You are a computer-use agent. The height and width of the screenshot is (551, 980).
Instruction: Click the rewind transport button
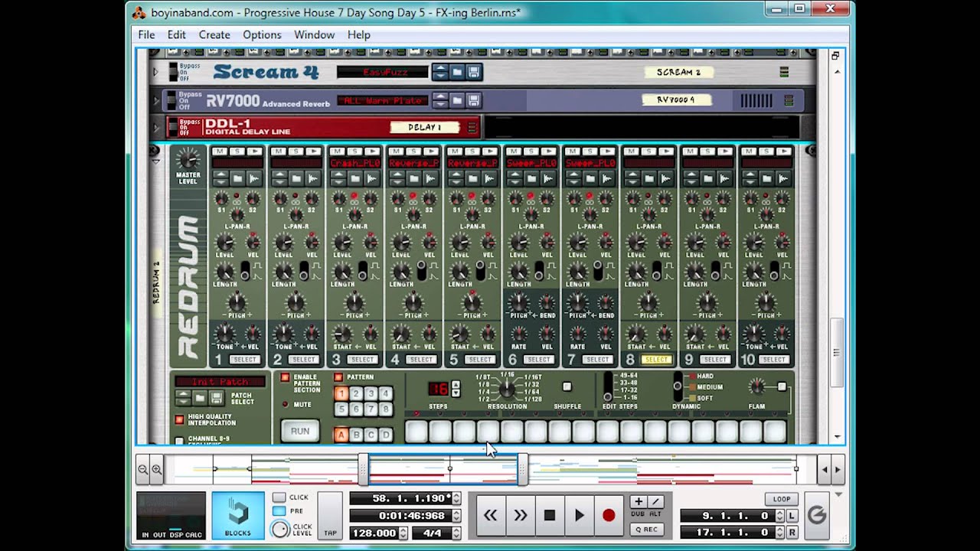[x=491, y=515]
